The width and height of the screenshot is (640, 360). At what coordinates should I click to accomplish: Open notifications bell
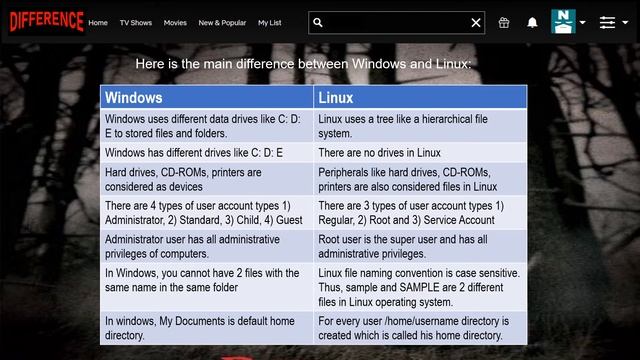(532, 22)
